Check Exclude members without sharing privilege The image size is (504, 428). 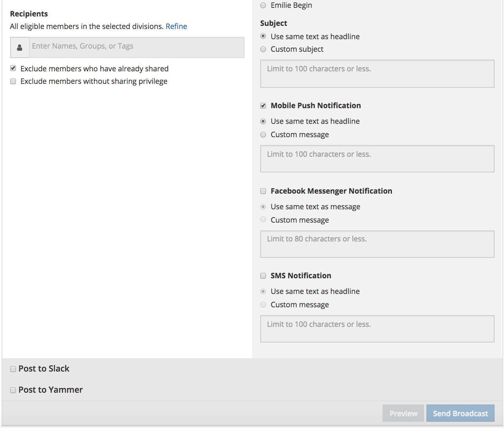pyautogui.click(x=13, y=81)
